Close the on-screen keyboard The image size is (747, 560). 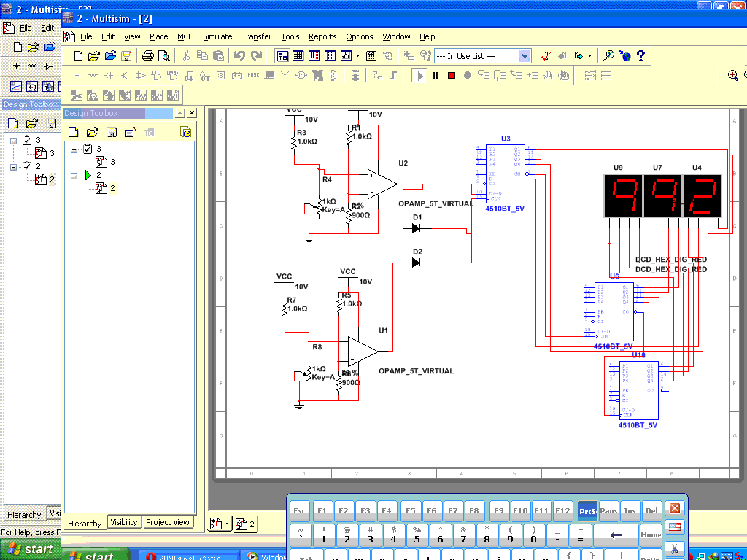click(x=675, y=508)
